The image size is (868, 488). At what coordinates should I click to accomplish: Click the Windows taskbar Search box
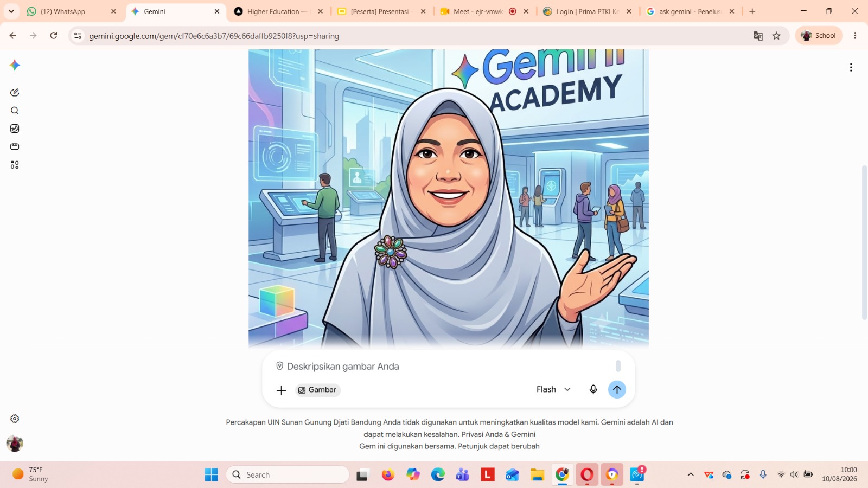288,475
